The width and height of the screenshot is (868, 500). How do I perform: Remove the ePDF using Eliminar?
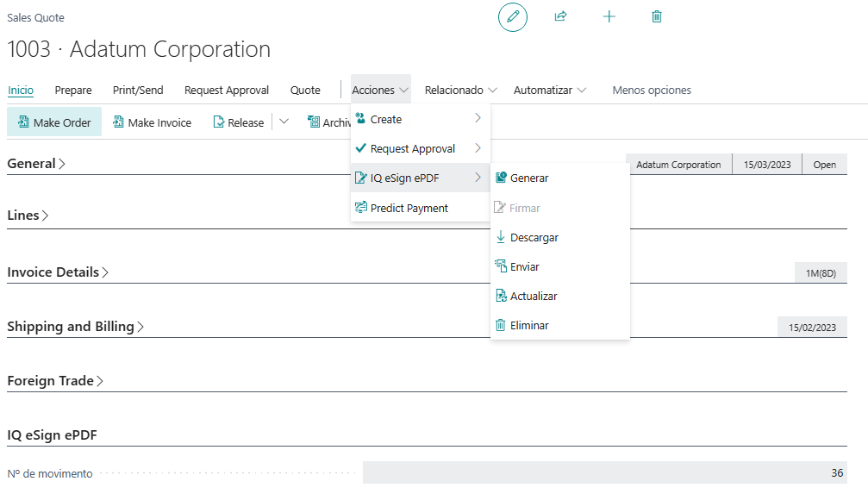coord(528,325)
